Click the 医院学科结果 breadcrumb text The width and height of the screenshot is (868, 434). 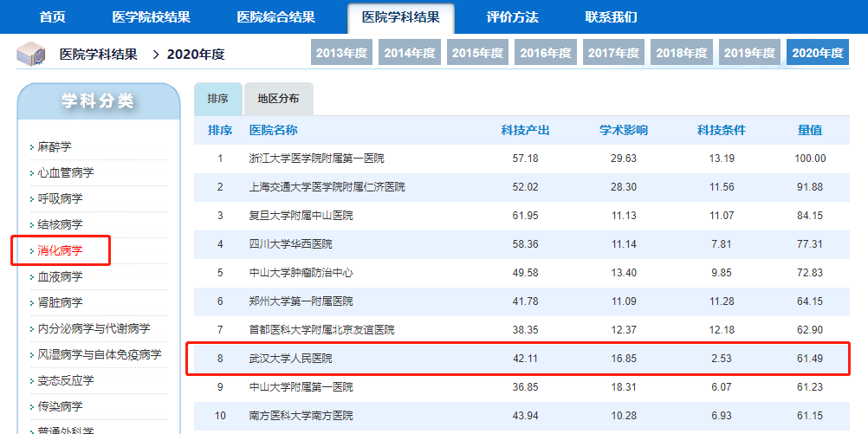(x=99, y=55)
